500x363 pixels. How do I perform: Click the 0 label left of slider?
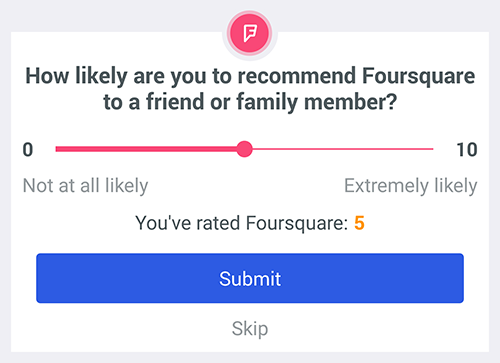tap(28, 149)
